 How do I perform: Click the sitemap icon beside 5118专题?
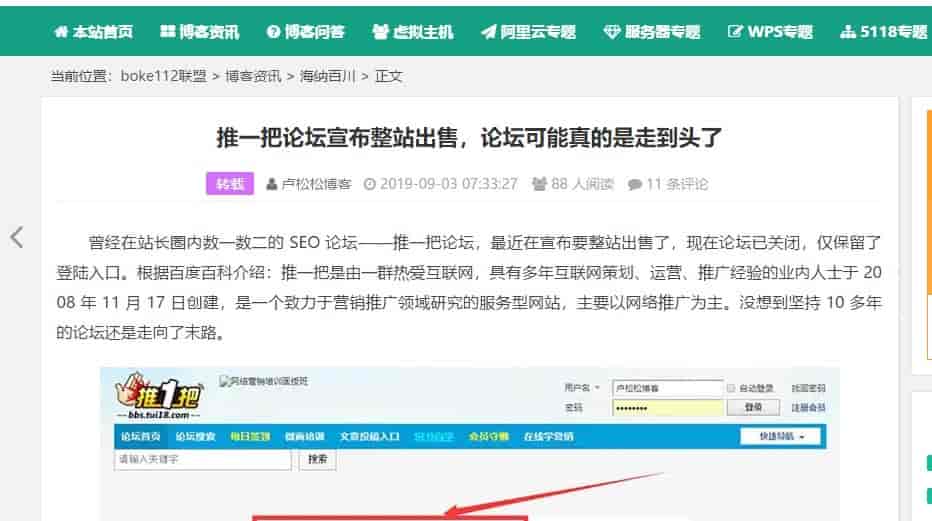pos(848,32)
